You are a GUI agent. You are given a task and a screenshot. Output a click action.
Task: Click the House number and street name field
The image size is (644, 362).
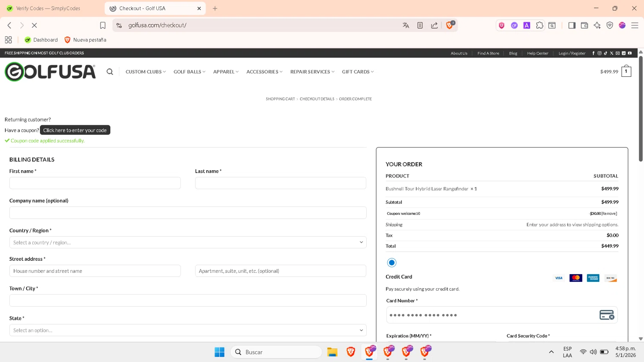click(x=95, y=271)
